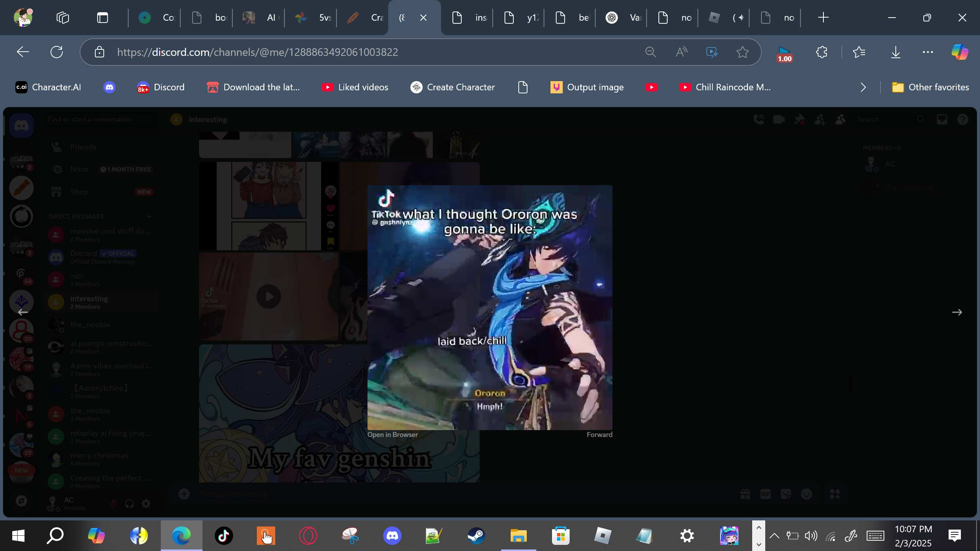Click the enlarged Ororon TikTok image
Screen dimensions: 980x551
point(490,308)
